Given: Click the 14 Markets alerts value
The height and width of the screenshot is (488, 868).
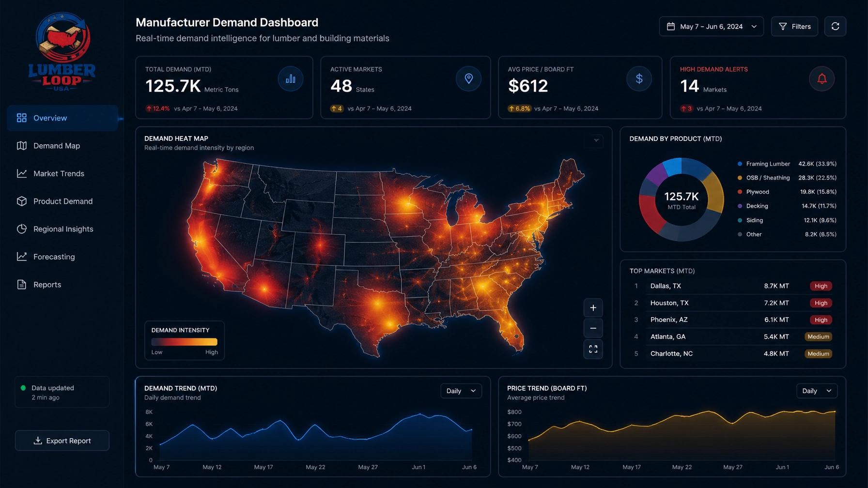Looking at the screenshot, I should [703, 87].
